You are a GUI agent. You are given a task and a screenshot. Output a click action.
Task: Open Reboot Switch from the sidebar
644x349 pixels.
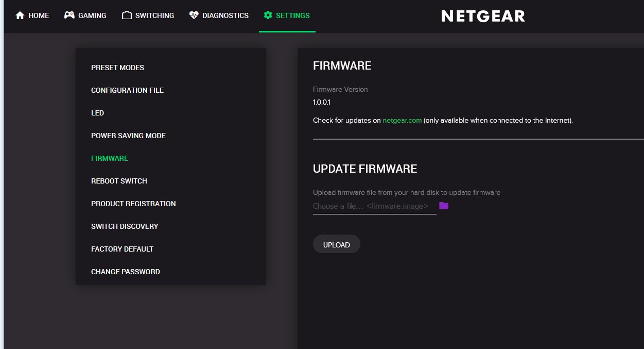119,181
